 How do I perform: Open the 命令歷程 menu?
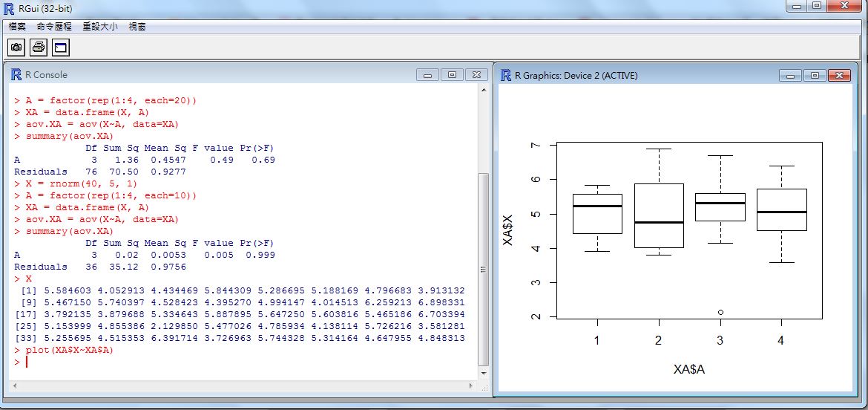[54, 26]
